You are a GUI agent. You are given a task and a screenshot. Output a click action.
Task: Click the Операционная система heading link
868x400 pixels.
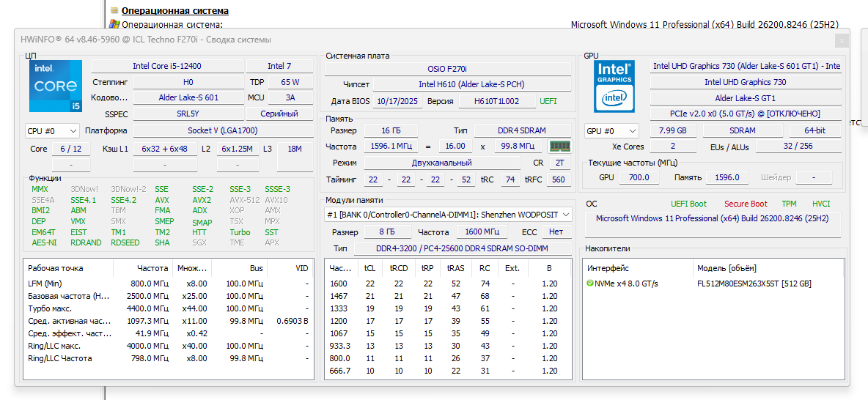(174, 11)
